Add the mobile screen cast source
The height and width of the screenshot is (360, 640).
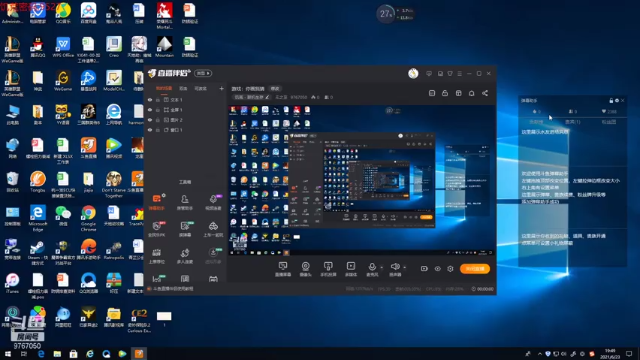tap(328, 269)
